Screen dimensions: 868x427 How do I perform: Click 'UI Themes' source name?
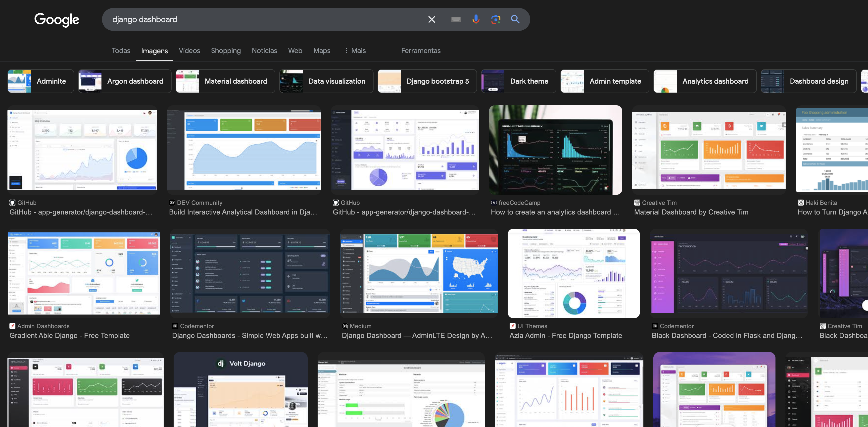[532, 326]
